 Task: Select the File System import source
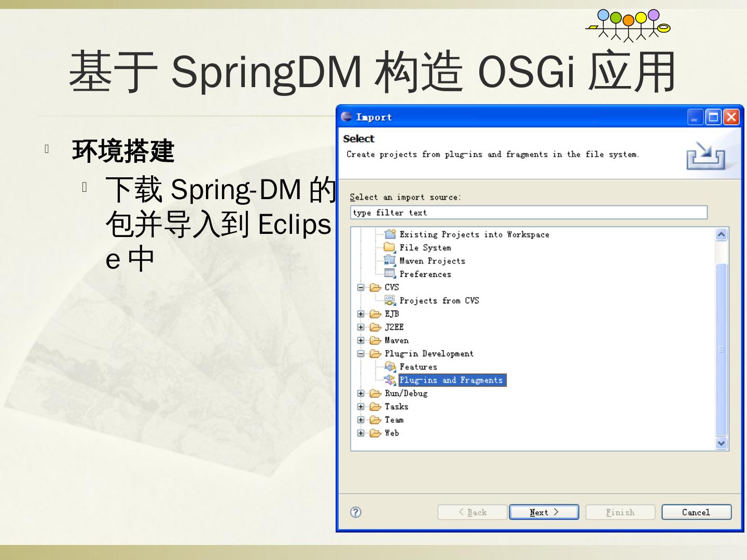coord(425,248)
